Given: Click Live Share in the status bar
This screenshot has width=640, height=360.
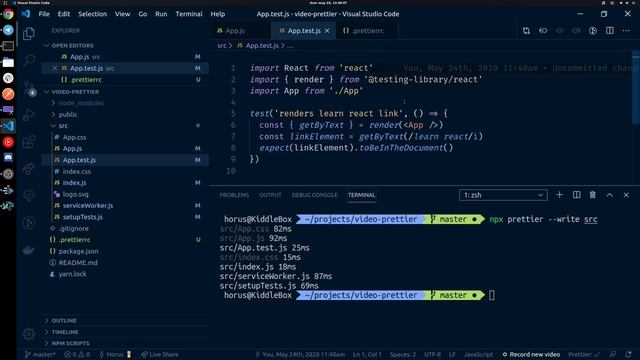Looking at the screenshot, I should pos(160,354).
